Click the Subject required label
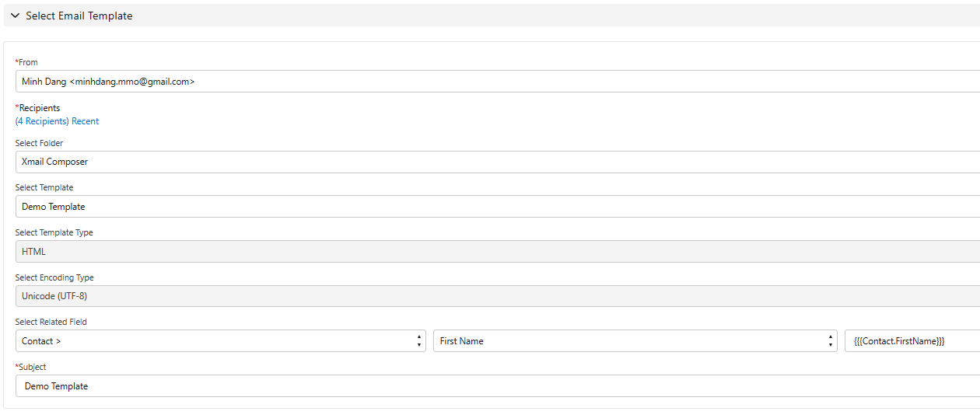The width and height of the screenshot is (980, 415). pos(31,367)
